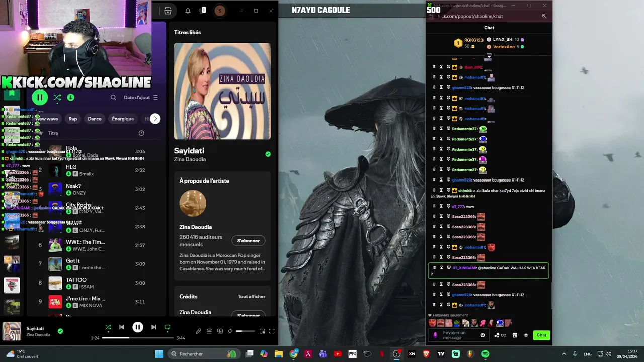Select the Rap genre filter
This screenshot has width=644, height=362.
point(73,119)
